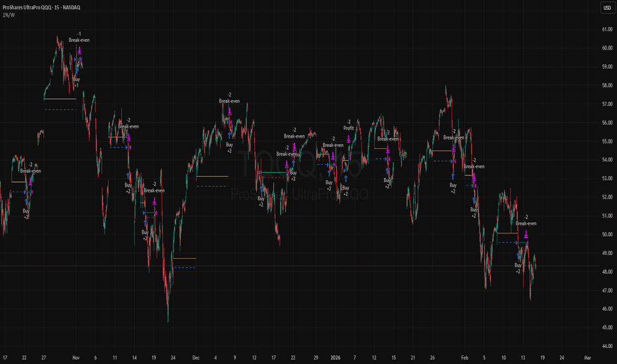Viewport: 617px width, 364px height.
Task: Click the rightmost Buy +2 label
Action: click(x=518, y=268)
